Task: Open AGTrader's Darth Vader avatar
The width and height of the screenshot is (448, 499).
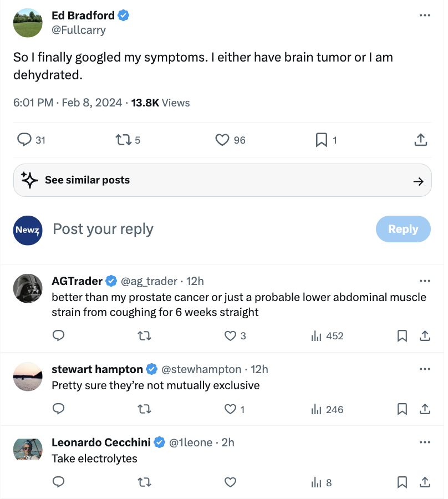Action: [x=28, y=288]
